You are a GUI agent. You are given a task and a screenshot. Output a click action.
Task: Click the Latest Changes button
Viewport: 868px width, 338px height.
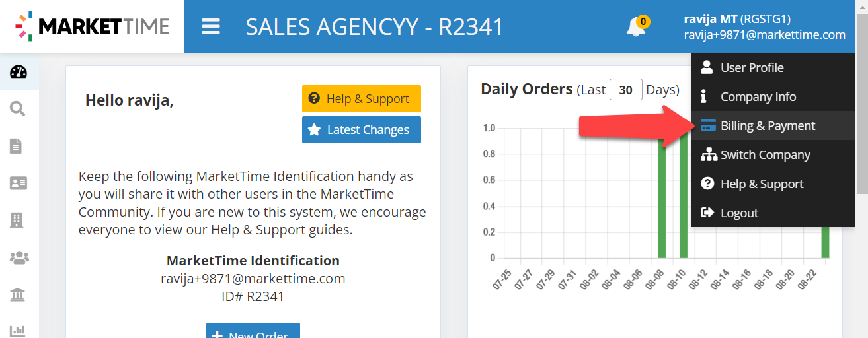361,130
